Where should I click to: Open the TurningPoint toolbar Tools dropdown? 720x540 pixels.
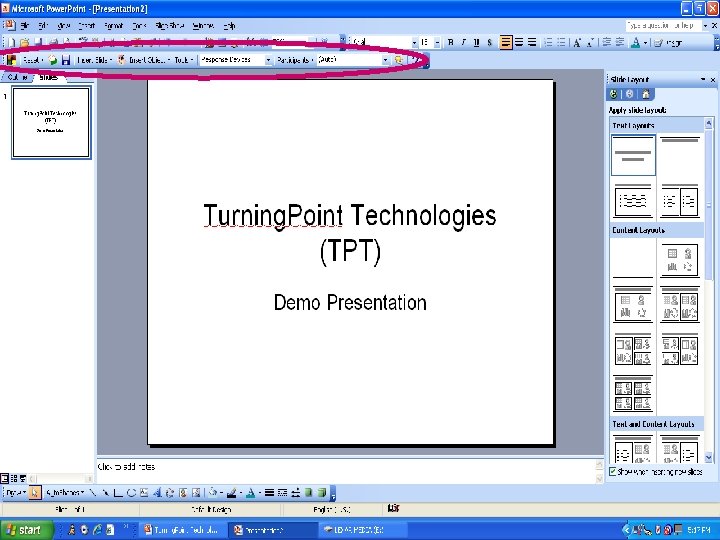tap(184, 60)
